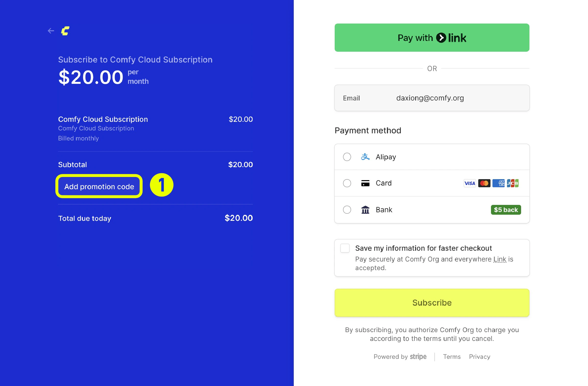The width and height of the screenshot is (588, 386).
Task: Open the Terms link
Action: point(451,357)
